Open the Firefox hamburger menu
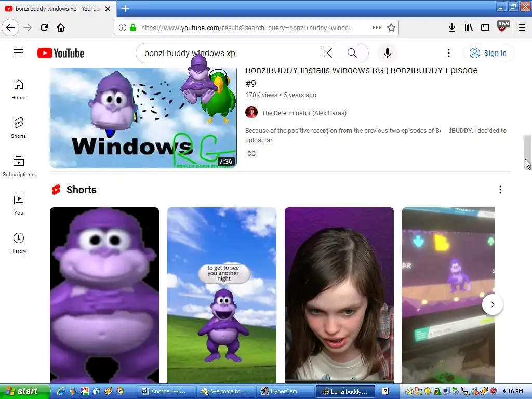This screenshot has height=399, width=532. coord(522,28)
